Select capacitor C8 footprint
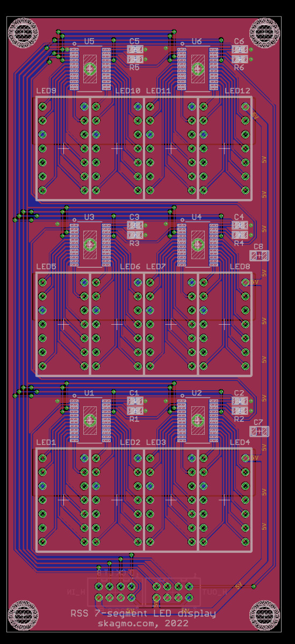295x644 pixels. pos(259,256)
